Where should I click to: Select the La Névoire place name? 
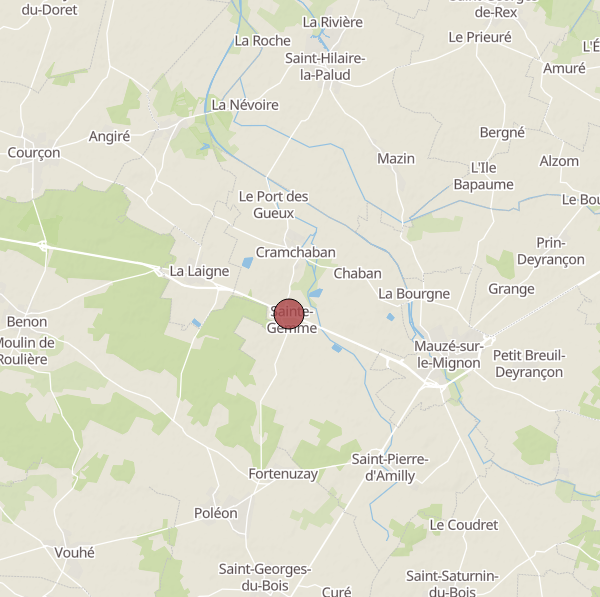point(245,105)
